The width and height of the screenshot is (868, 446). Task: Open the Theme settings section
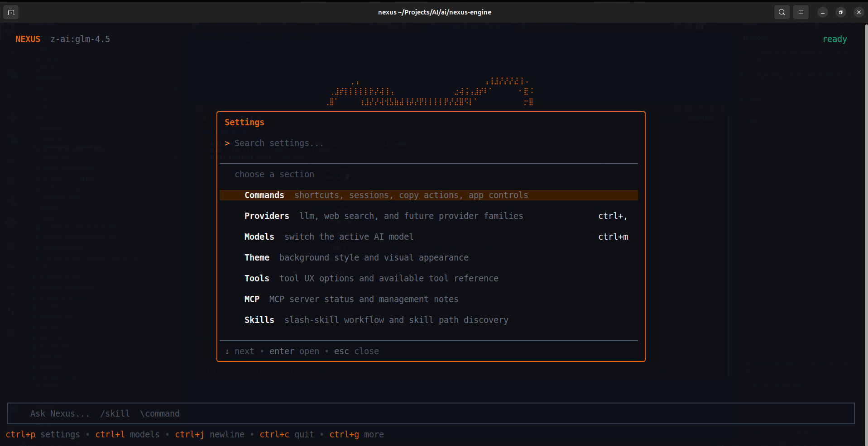pyautogui.click(x=429, y=257)
